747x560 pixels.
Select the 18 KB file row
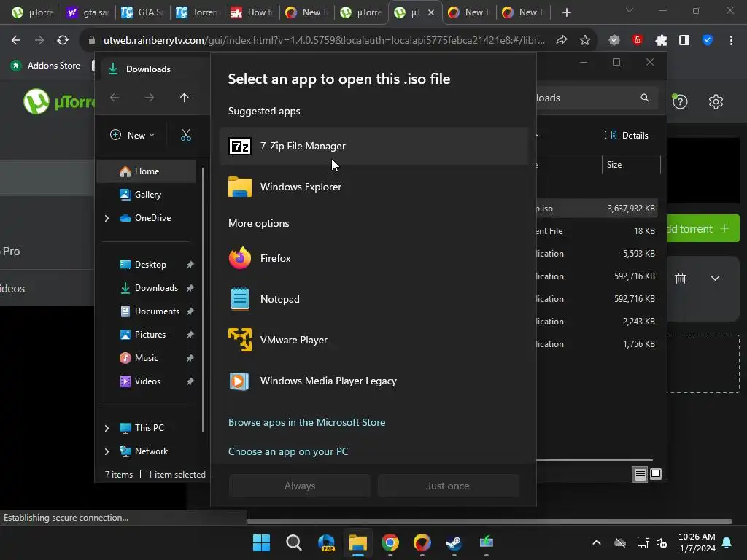click(x=597, y=231)
